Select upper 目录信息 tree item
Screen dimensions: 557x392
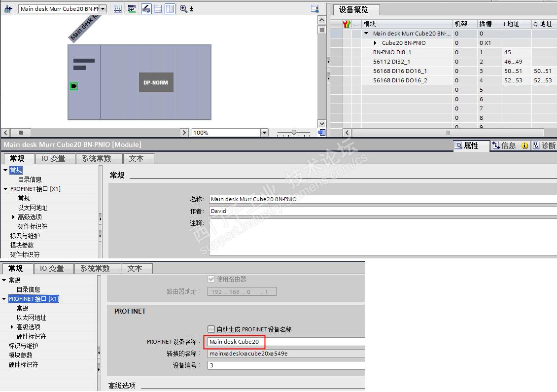pyautogui.click(x=30, y=179)
